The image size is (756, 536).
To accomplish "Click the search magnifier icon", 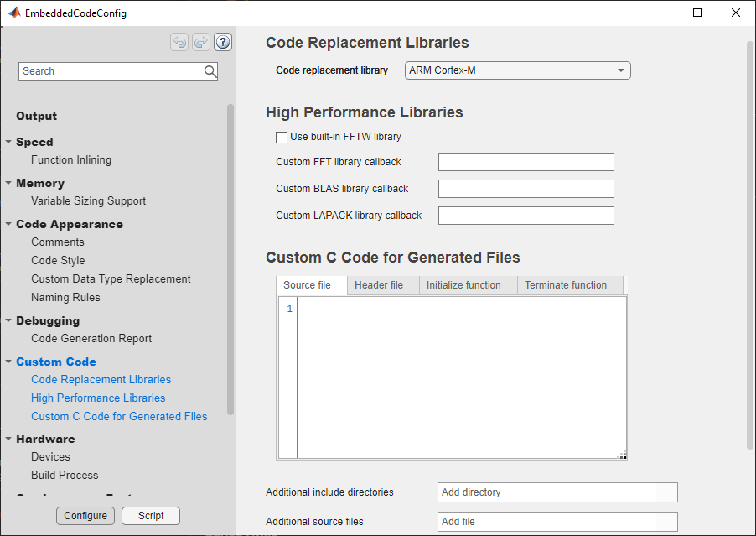I will (x=210, y=71).
